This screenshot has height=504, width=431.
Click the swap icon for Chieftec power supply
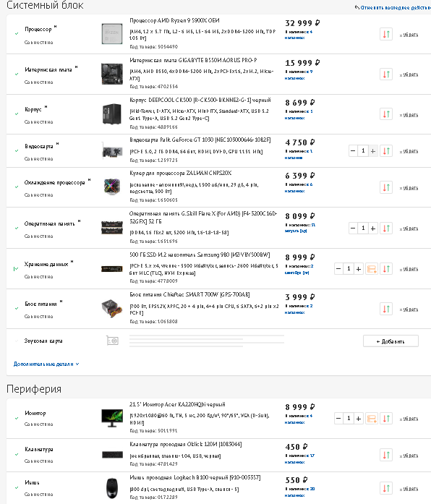tap(386, 309)
